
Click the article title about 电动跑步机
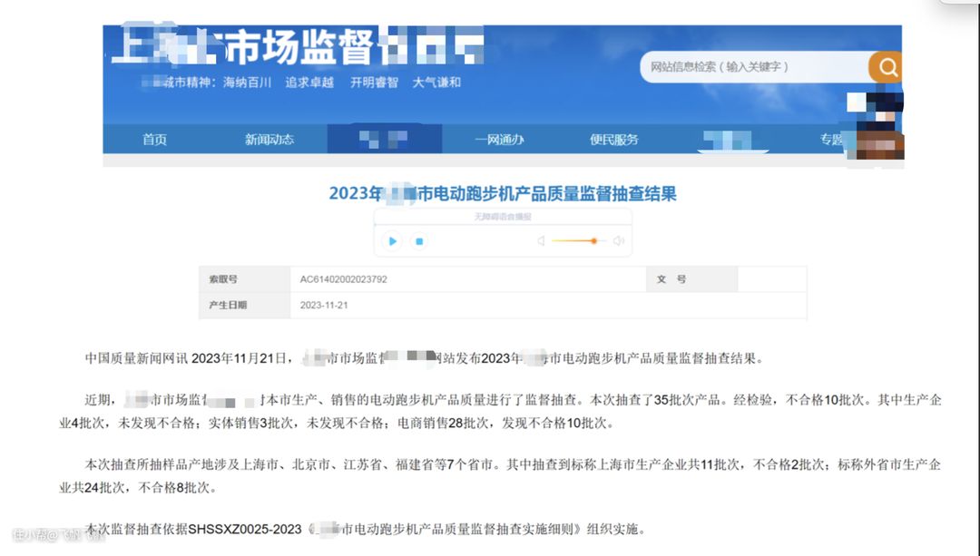coord(502,194)
